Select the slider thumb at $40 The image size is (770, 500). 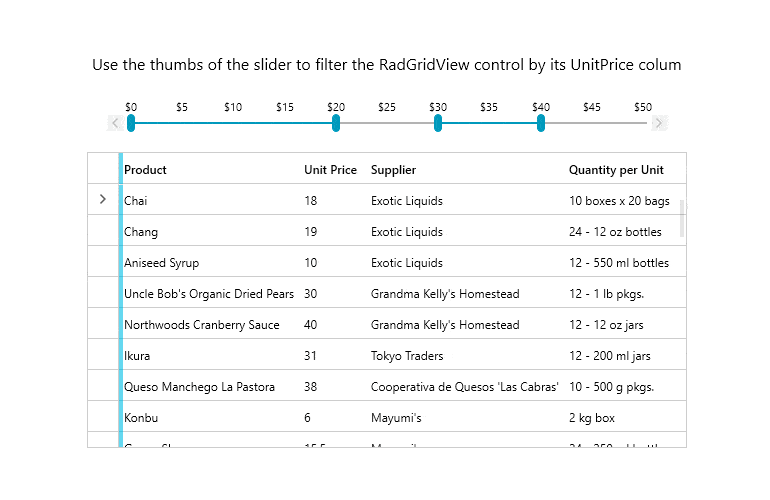pyautogui.click(x=541, y=123)
